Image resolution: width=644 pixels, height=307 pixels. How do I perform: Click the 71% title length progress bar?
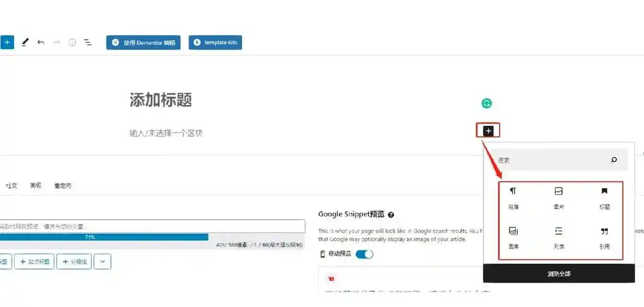[104, 237]
